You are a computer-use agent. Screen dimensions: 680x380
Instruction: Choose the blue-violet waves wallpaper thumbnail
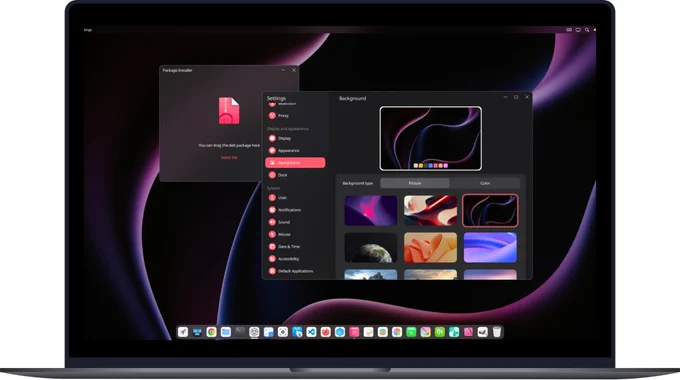coord(490,248)
